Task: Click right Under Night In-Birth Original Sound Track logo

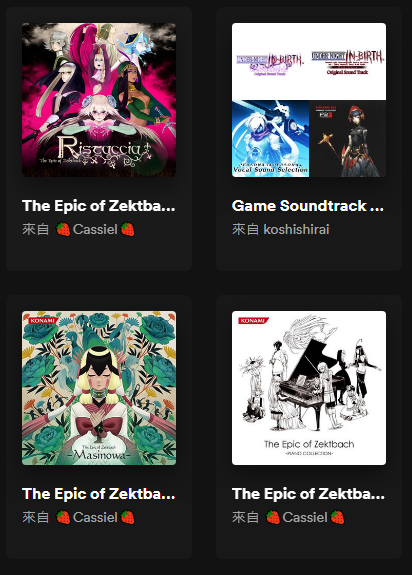Action: (347, 62)
